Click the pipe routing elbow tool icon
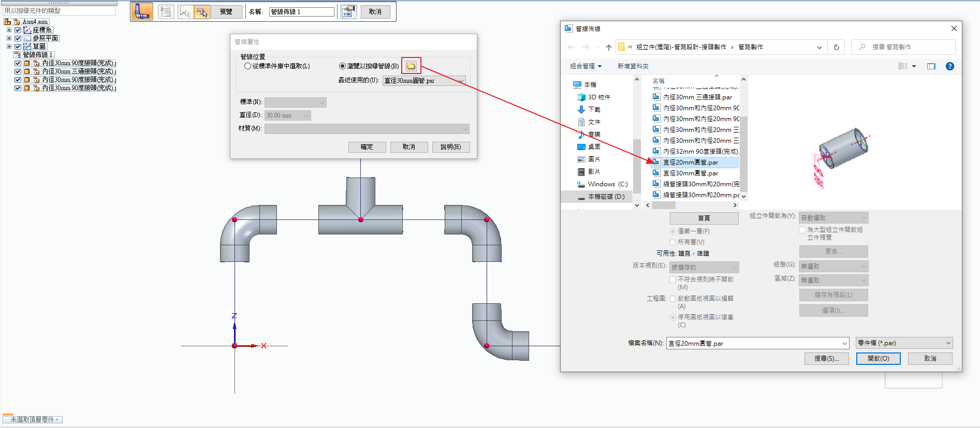This screenshot has width=980, height=428. (142, 11)
